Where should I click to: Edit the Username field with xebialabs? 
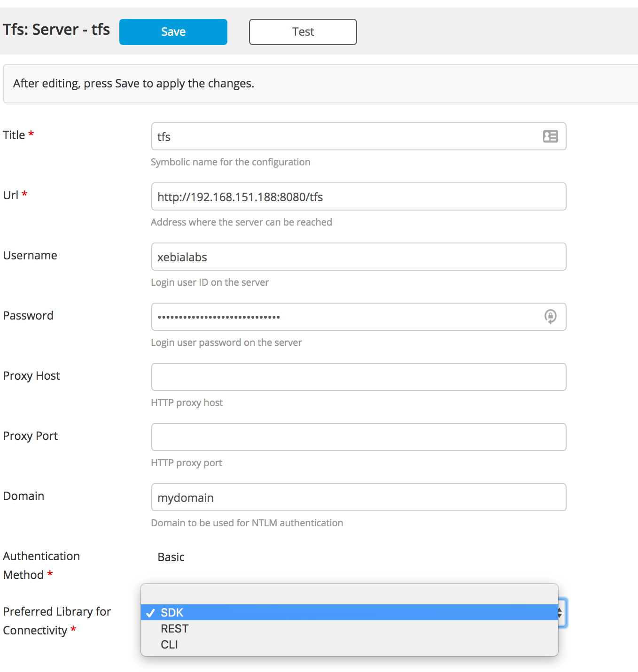click(358, 257)
